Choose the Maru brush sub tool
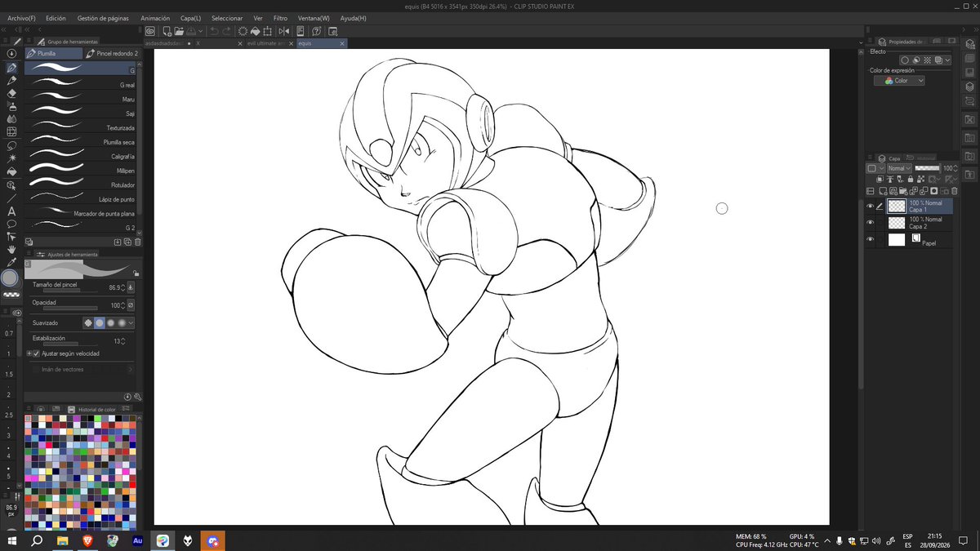This screenshot has height=551, width=980. pyautogui.click(x=82, y=99)
